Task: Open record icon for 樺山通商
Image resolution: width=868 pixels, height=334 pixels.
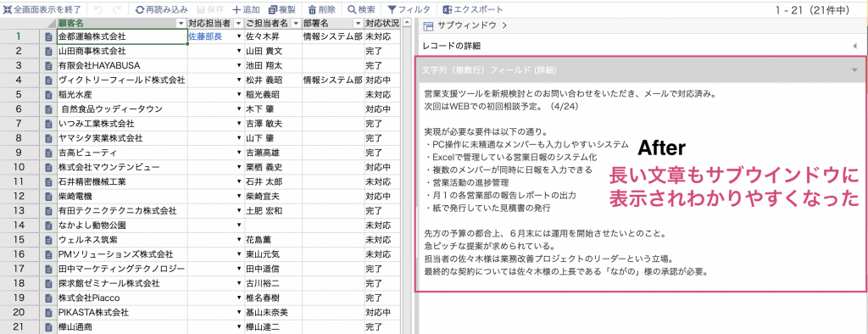Action: coord(48,327)
